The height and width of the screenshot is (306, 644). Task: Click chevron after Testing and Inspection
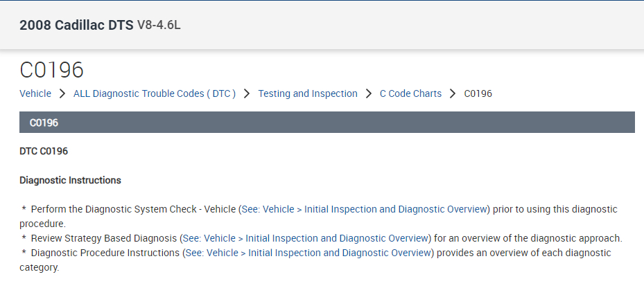pos(369,93)
